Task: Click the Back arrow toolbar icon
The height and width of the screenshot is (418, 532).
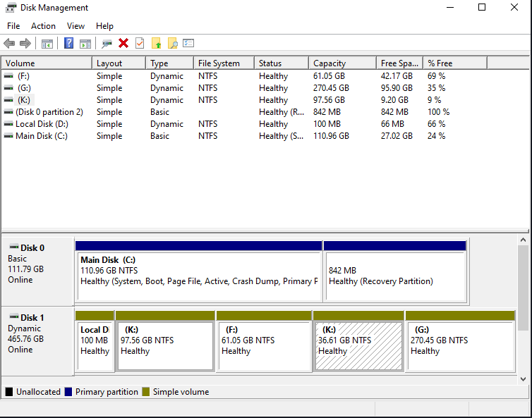Action: (9, 44)
